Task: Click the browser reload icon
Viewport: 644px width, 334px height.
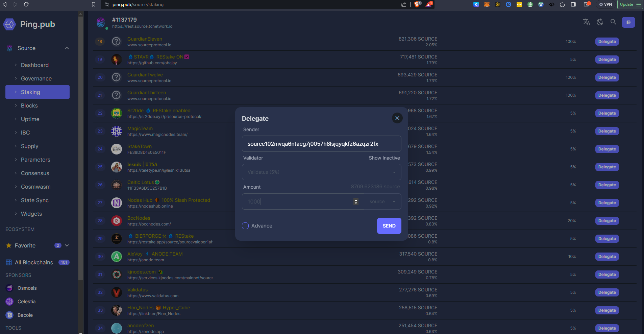Action: coord(26,4)
